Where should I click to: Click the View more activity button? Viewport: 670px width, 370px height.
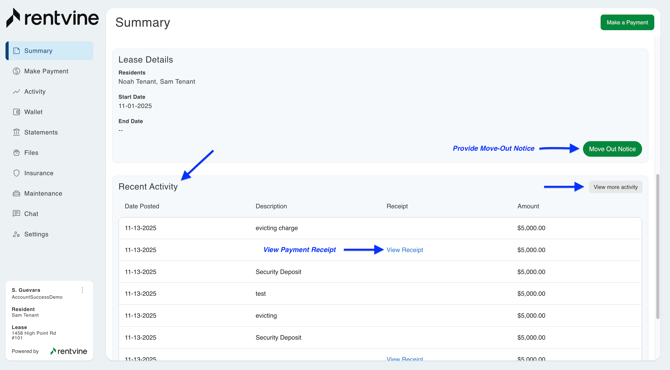(615, 187)
